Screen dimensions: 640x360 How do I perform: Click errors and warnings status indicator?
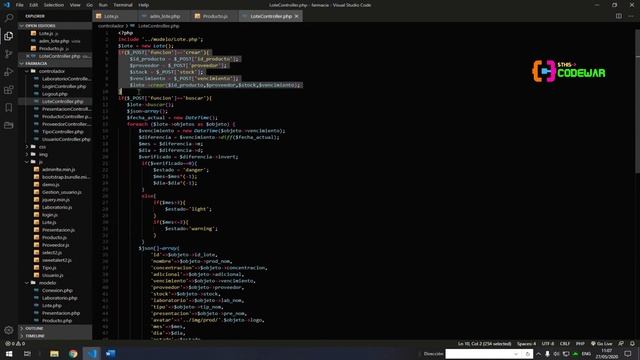tap(15, 344)
